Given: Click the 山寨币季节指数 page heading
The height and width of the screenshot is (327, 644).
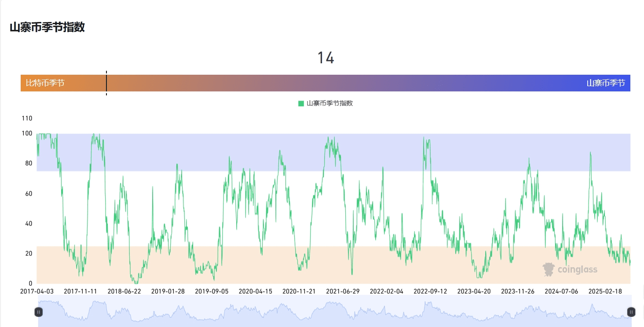Looking at the screenshot, I should [x=47, y=27].
